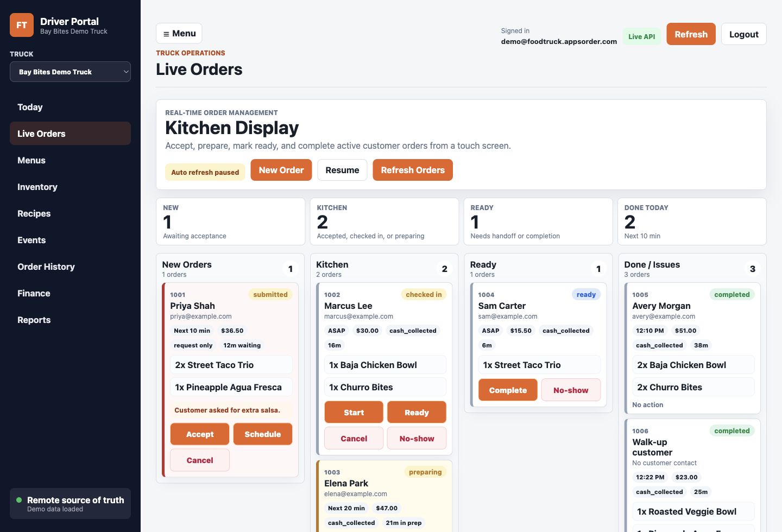782x532 pixels.
Task: Click the KITCHEN summary card
Action: coord(384,221)
